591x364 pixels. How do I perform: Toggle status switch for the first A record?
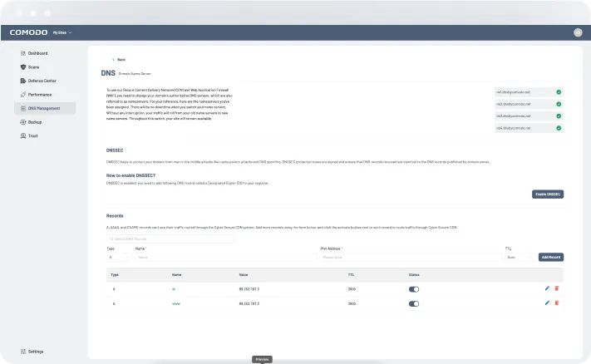point(414,289)
